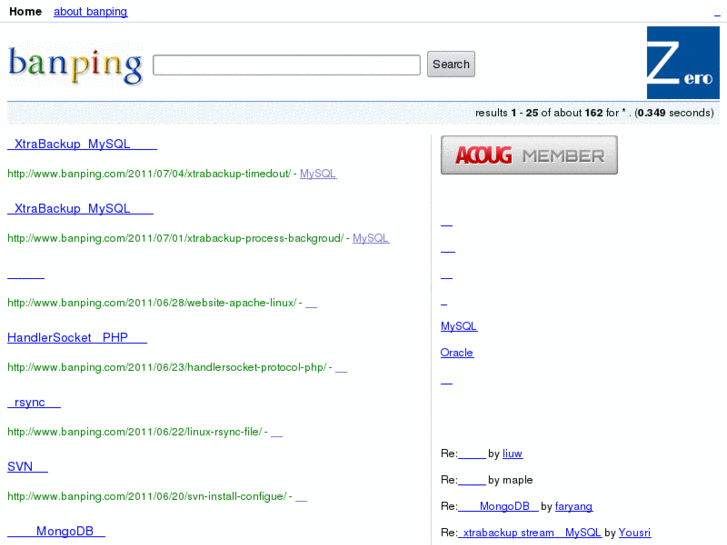
Task: Open sidebar category link below Oracle
Action: [x=446, y=379]
